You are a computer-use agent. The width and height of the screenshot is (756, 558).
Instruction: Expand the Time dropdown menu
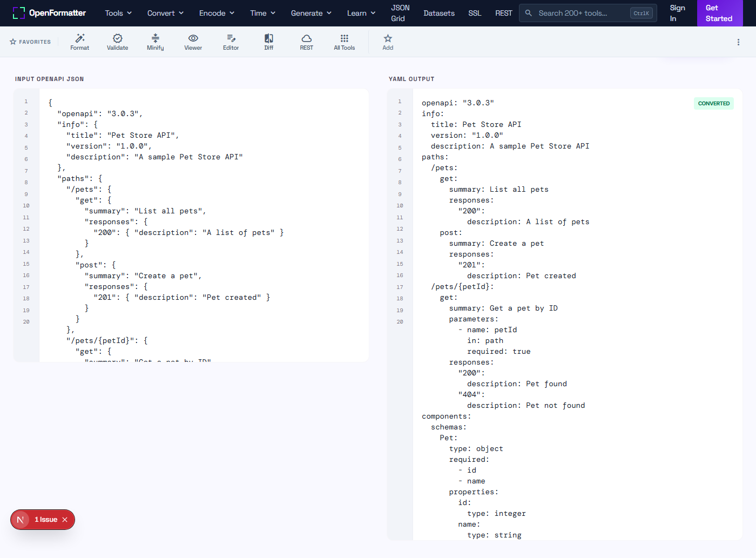click(x=262, y=13)
